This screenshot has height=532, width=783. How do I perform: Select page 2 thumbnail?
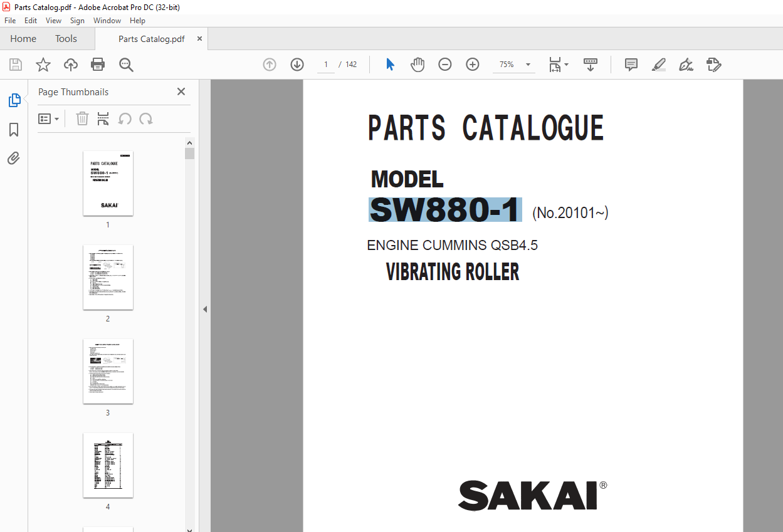(x=108, y=278)
